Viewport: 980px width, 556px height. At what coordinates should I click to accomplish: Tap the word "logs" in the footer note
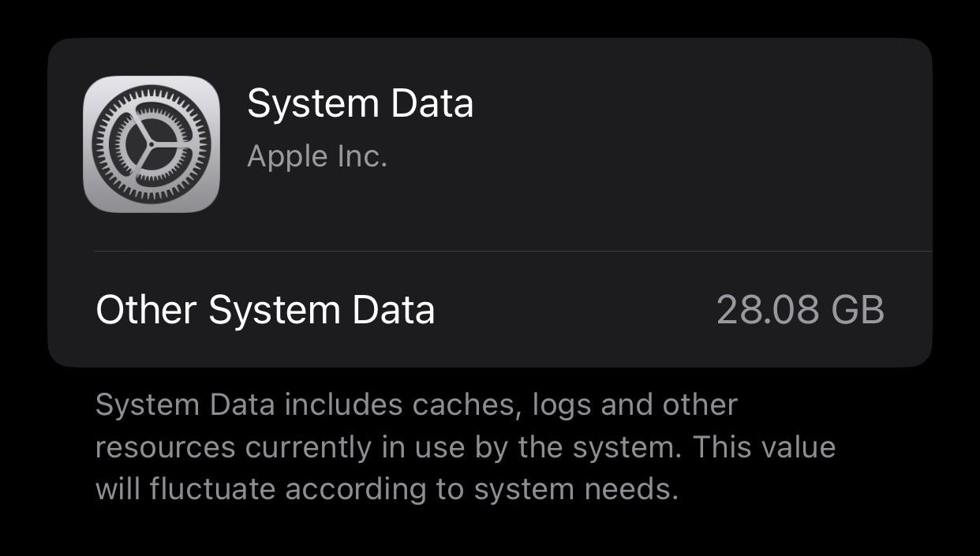pos(561,405)
